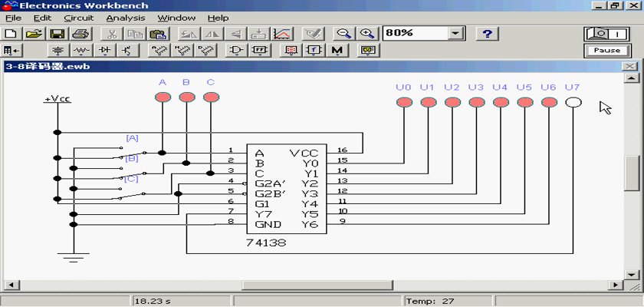644x307 pixels.
Task: Select the 74138 decoder chip
Action: tap(287, 189)
